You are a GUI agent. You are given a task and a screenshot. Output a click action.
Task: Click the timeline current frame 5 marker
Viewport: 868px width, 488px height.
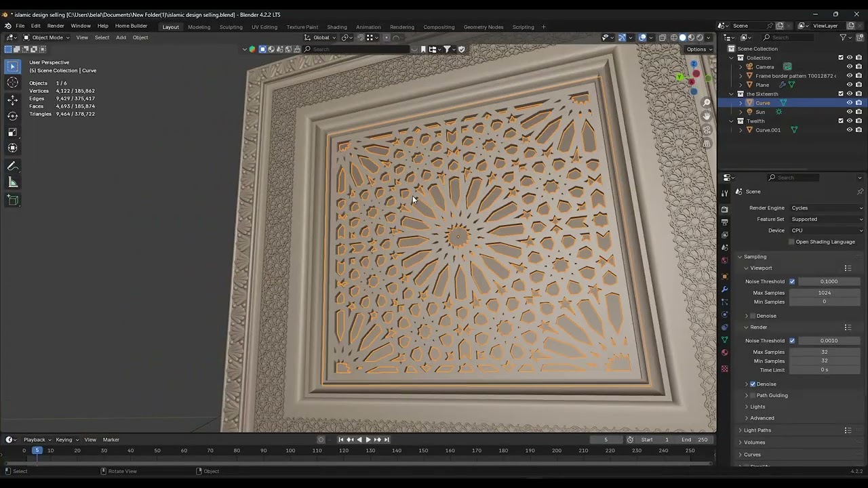click(x=37, y=451)
